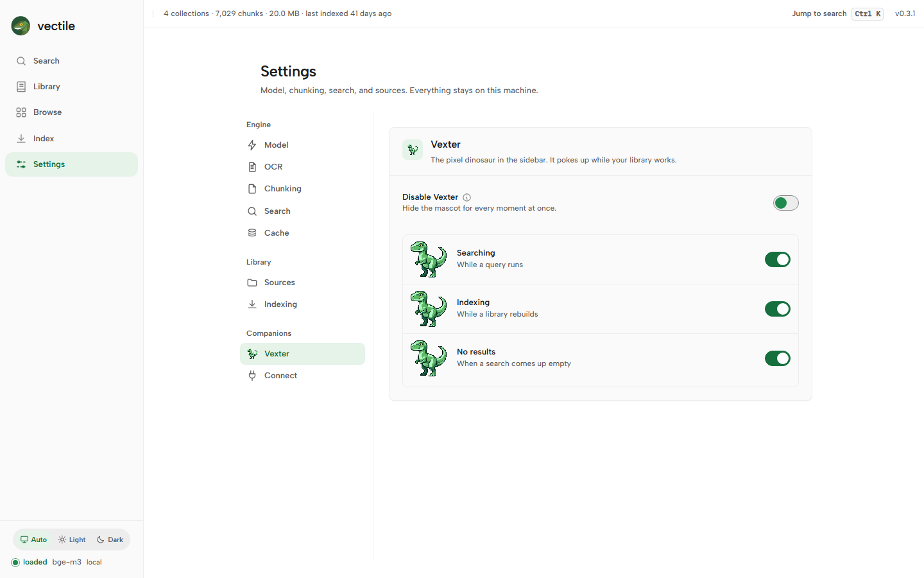Open Index via its download icon
Screen dimensions: 924x578
pos(21,139)
